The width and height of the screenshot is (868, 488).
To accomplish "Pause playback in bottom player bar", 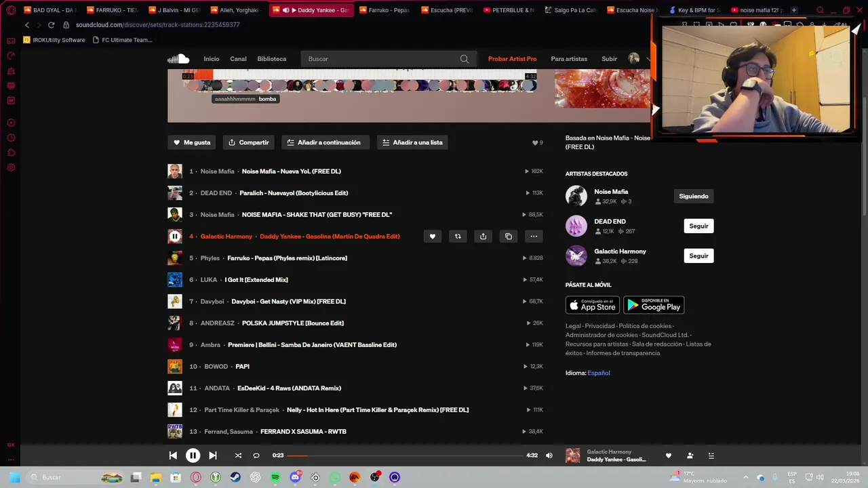I will (x=193, y=455).
